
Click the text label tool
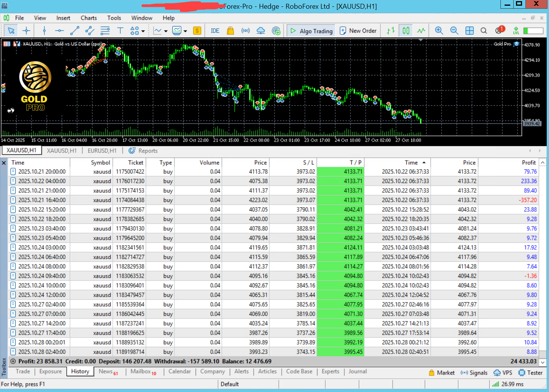pos(120,31)
